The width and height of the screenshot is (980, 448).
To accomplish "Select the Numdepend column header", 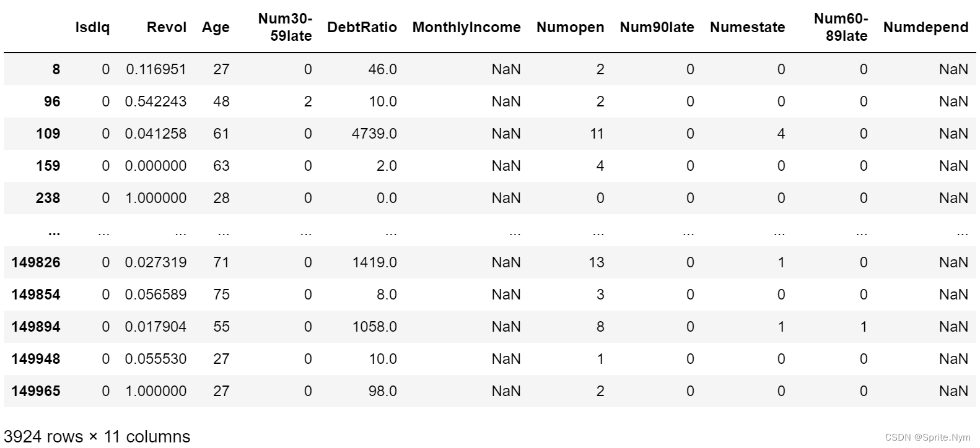I will pos(925,27).
